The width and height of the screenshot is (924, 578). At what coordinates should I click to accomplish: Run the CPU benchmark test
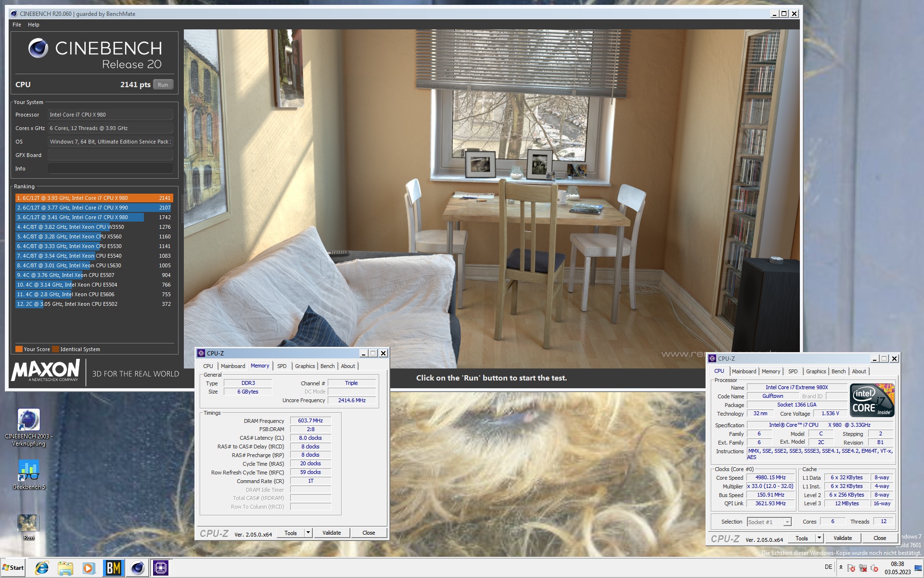(x=163, y=85)
